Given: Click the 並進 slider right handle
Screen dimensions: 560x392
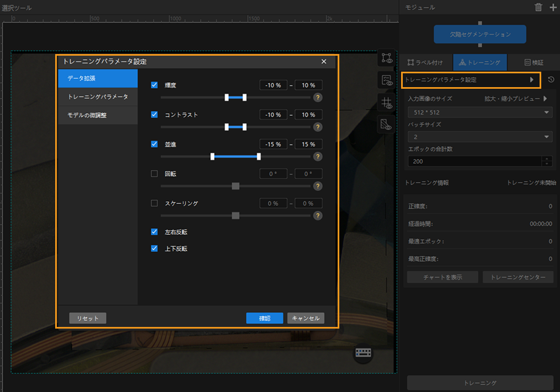Looking at the screenshot, I should pos(259,157).
